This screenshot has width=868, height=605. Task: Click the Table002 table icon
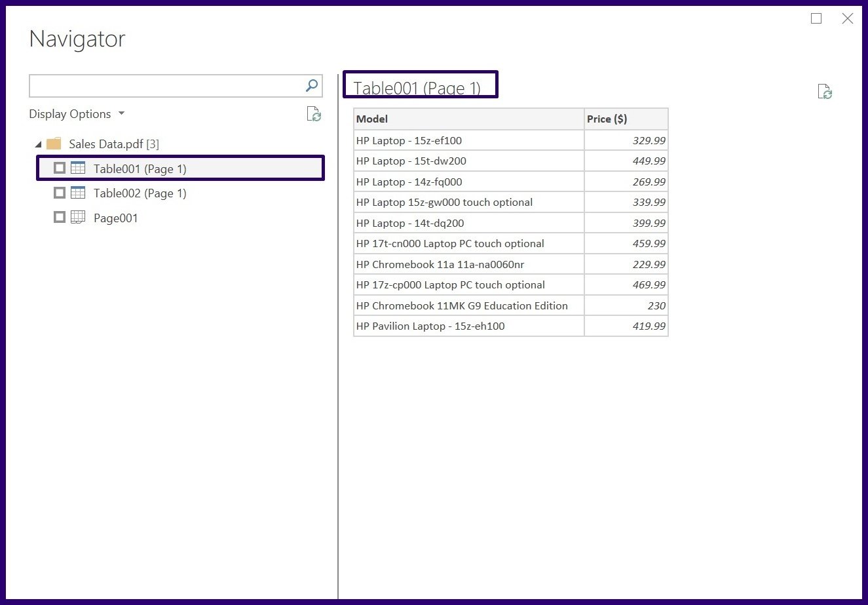click(x=78, y=193)
